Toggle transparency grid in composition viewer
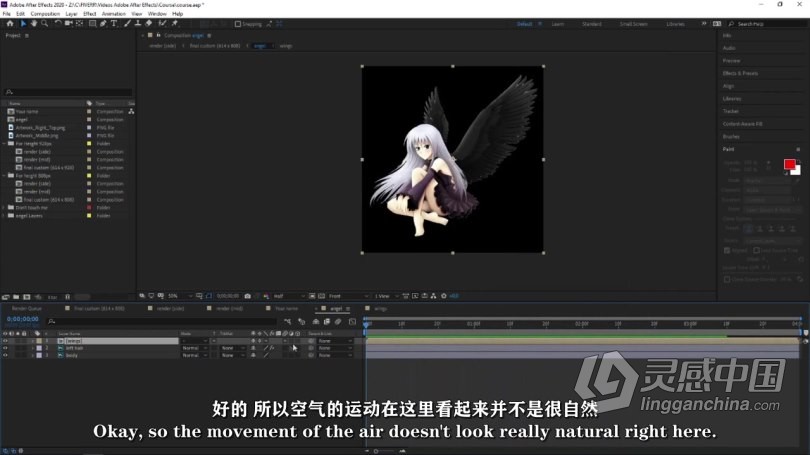 click(x=321, y=296)
